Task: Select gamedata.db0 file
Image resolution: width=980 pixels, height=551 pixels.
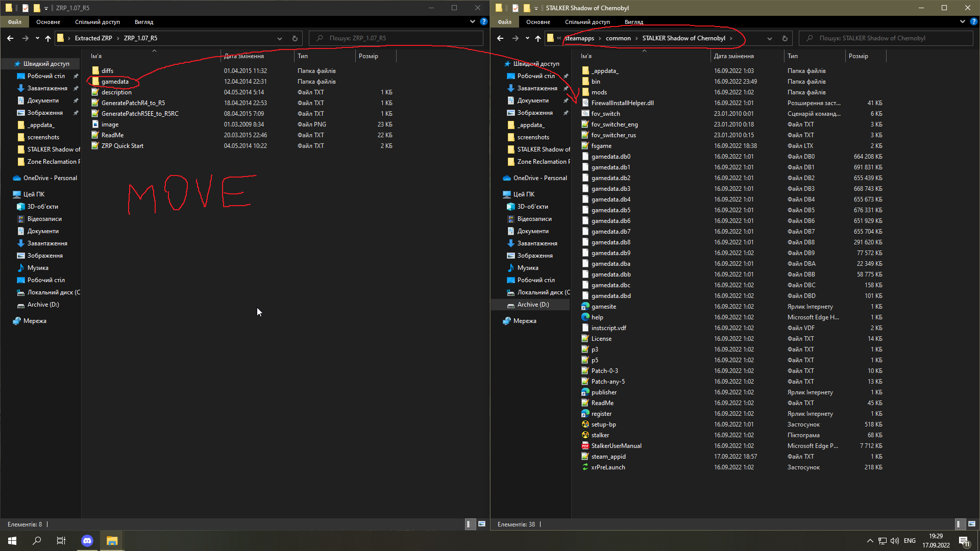Action: click(x=610, y=157)
